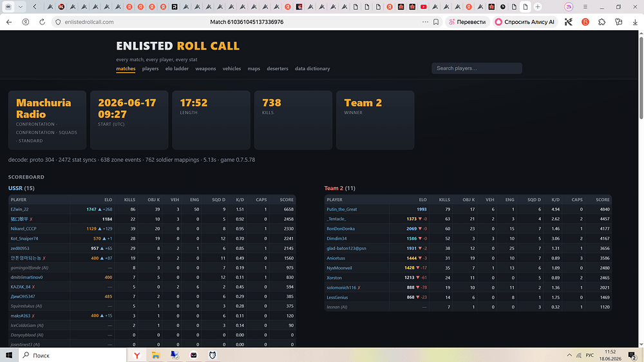Screen dimensions: 644x362
Task: Bookmark this page using the bookmark icon
Action: [436, 22]
